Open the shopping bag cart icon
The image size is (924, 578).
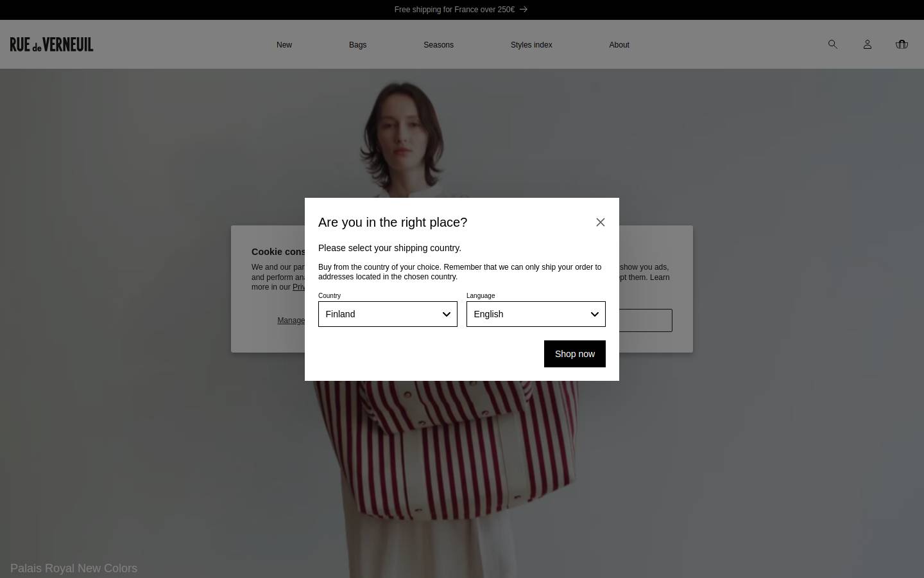pos(902,44)
